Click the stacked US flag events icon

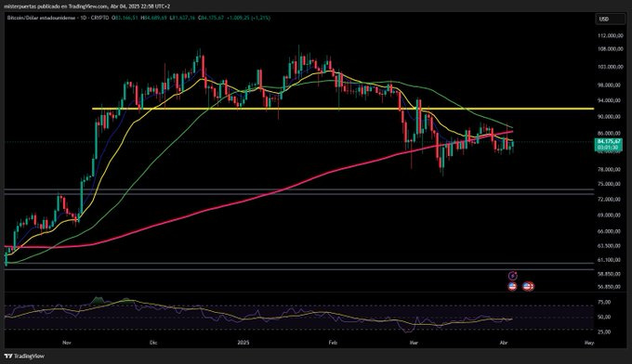point(529,286)
